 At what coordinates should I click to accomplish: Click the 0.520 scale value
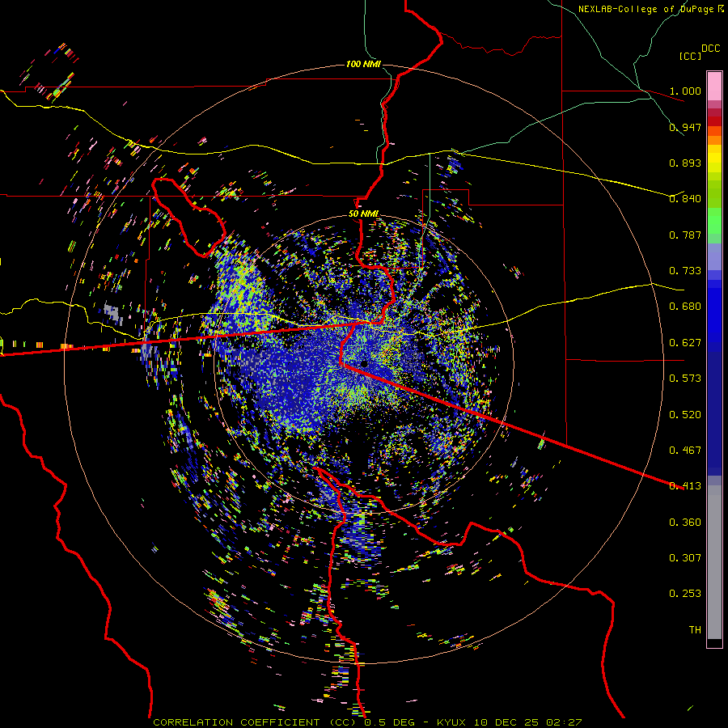(685, 415)
